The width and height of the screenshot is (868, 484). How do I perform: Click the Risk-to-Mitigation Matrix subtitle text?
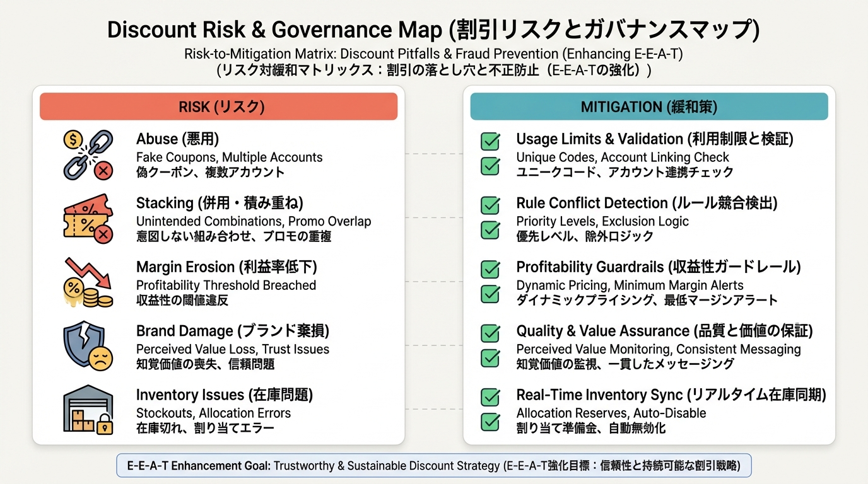[x=433, y=54]
